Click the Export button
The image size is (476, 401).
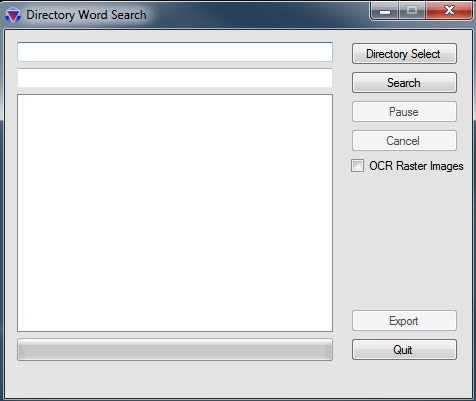click(x=404, y=321)
